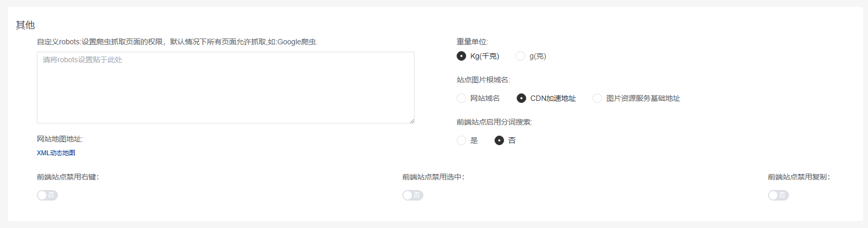Click the robots textarea resize handle
The height and width of the screenshot is (228, 868).
[412, 121]
